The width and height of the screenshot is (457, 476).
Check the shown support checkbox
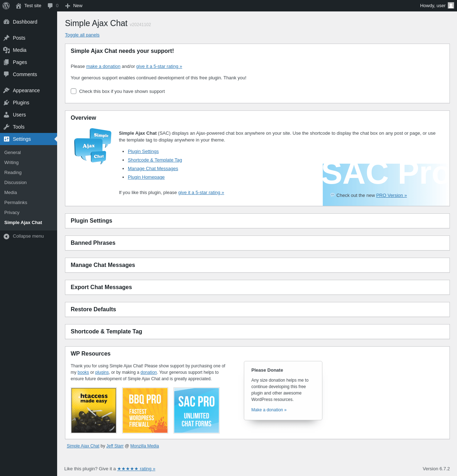[x=74, y=91]
